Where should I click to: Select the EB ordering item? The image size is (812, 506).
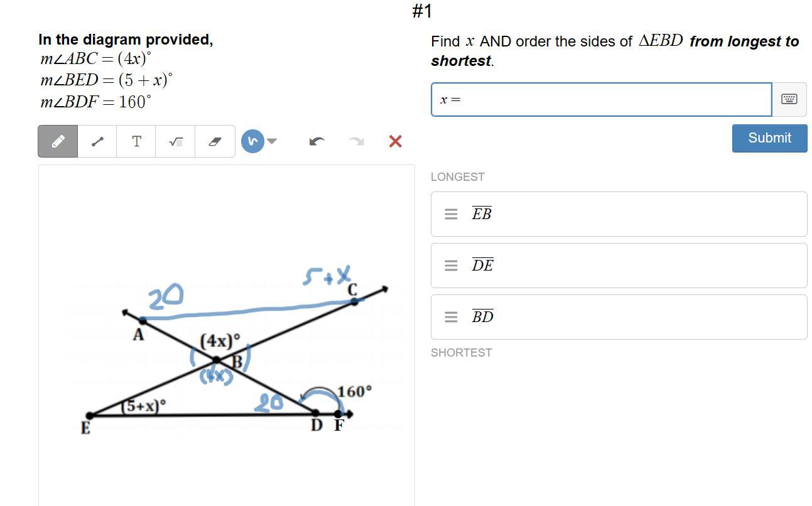[x=619, y=214]
